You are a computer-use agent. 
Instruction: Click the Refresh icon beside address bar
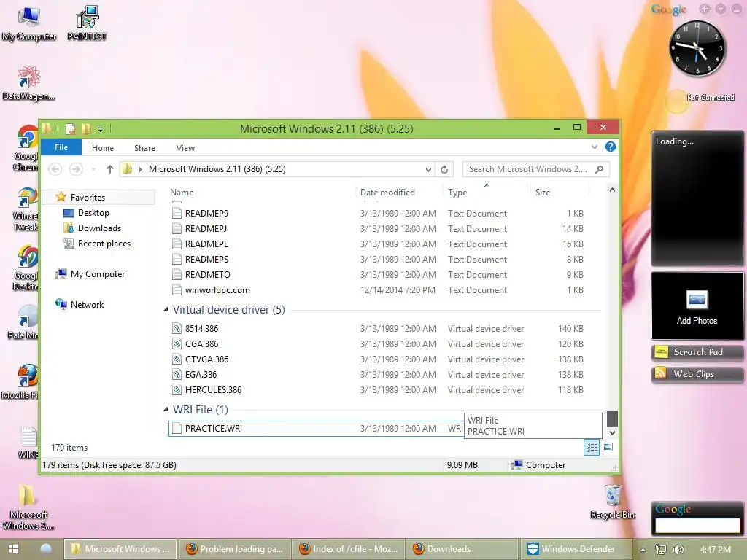[444, 169]
